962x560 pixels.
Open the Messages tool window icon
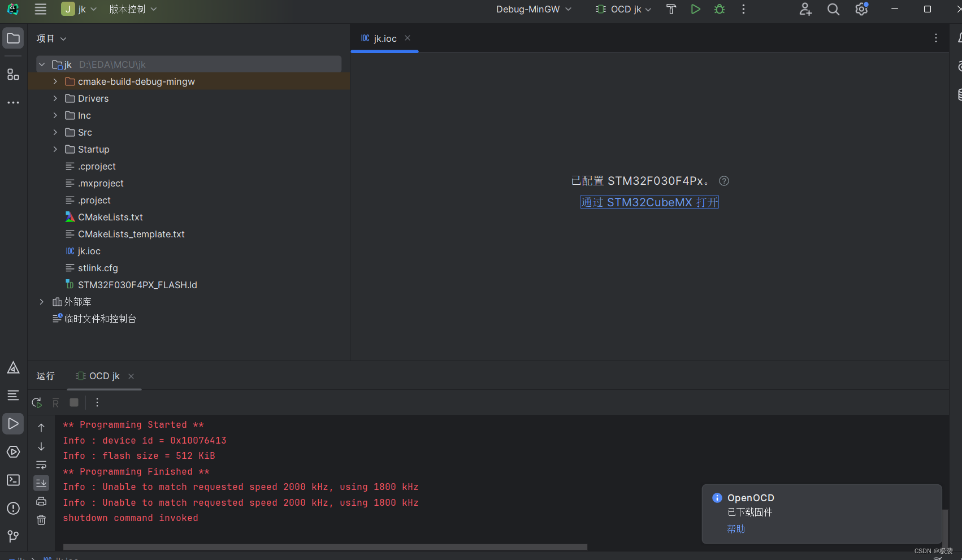[x=13, y=395]
